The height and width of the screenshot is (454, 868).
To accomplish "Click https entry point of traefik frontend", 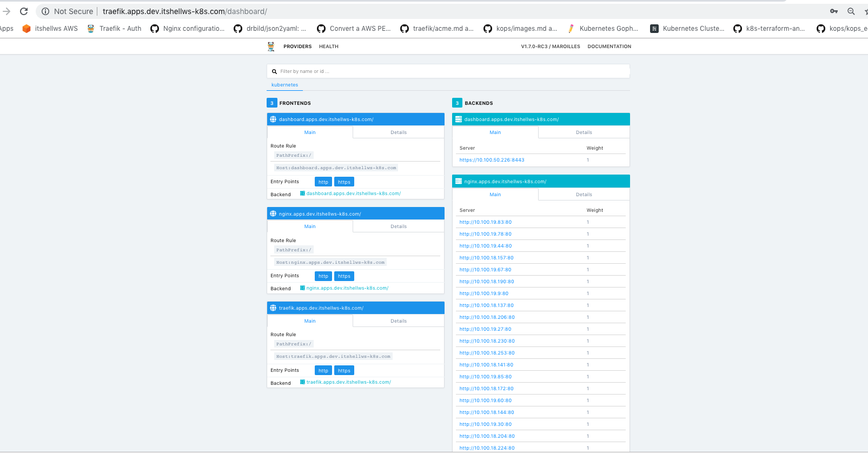I will click(x=344, y=371).
